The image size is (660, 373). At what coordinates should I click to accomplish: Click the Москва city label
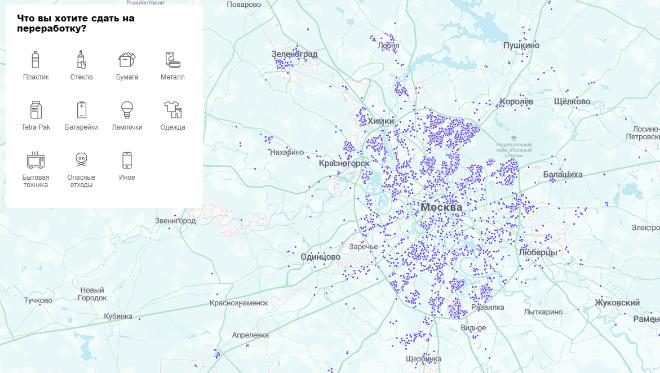(x=441, y=207)
